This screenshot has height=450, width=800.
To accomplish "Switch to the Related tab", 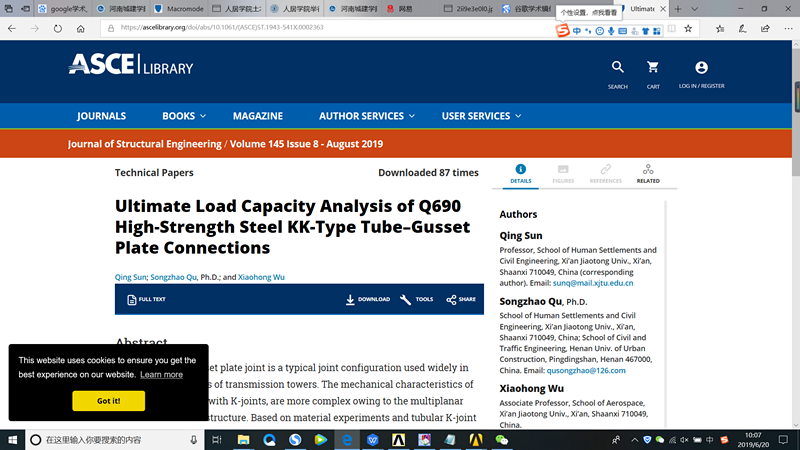I will [648, 174].
